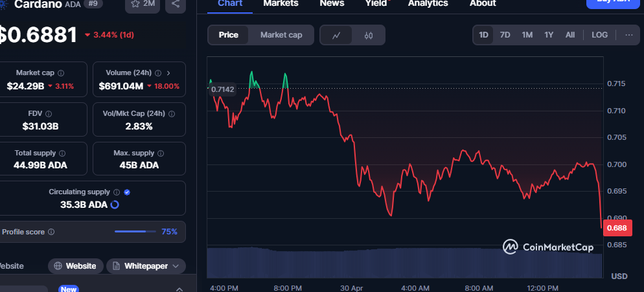This screenshot has height=292, width=644.
Task: Click the Volume (24h) info icon
Action: (x=159, y=73)
